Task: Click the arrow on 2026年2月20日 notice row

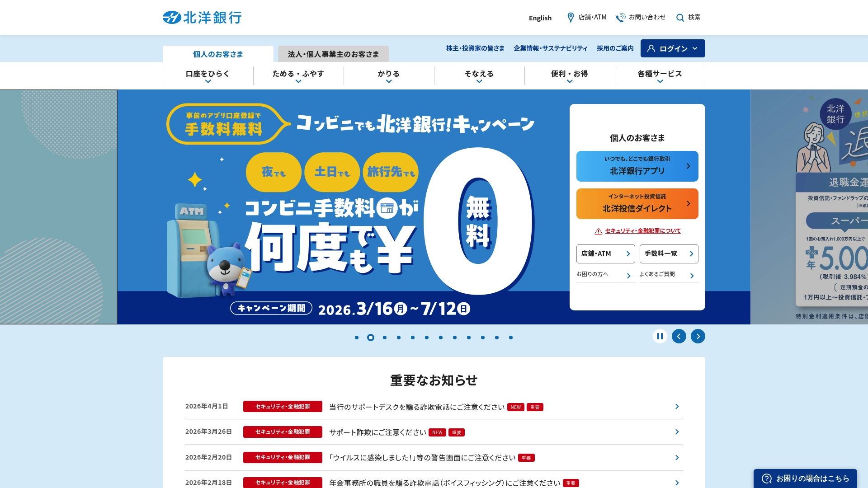Action: 677,458
